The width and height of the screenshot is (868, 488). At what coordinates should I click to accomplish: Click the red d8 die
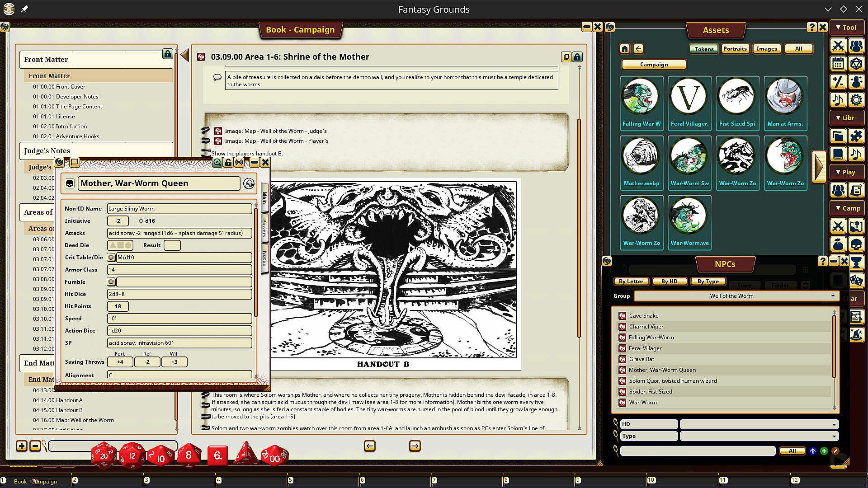188,455
